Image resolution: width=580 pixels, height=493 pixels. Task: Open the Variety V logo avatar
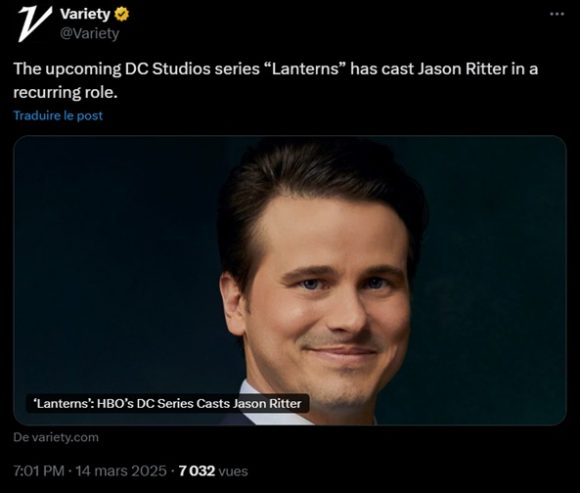click(x=35, y=23)
